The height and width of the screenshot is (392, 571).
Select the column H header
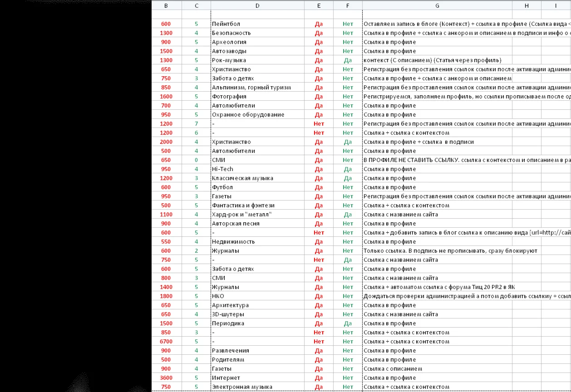coord(526,5)
